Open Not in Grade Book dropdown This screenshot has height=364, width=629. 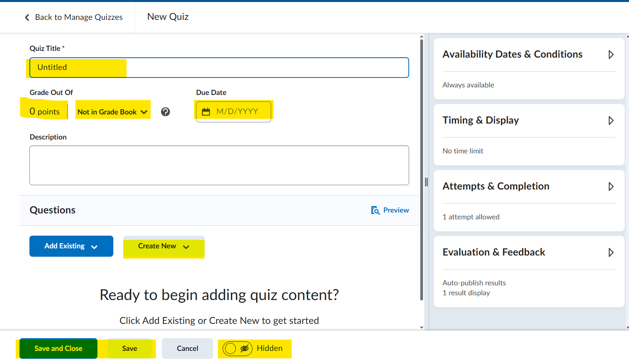coord(113,112)
